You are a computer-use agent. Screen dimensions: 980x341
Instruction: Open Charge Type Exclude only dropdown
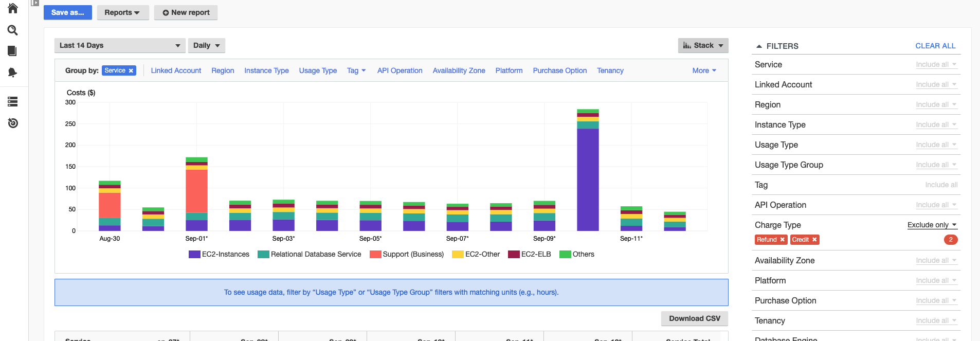click(x=932, y=225)
